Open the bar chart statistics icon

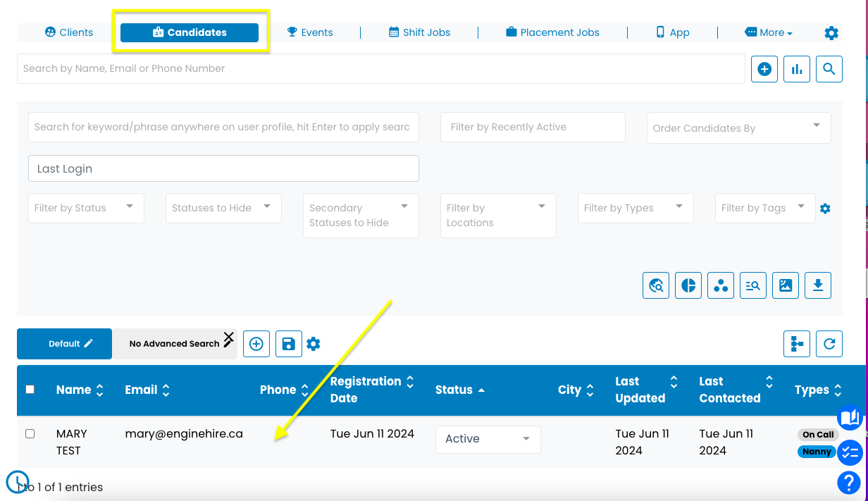tap(797, 69)
